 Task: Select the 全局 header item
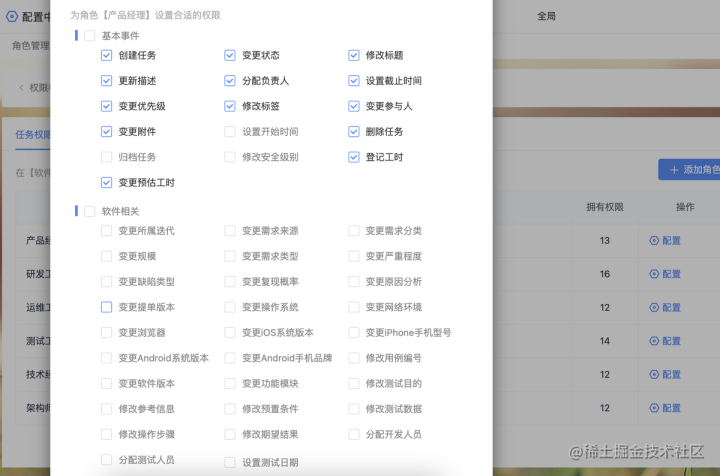[546, 17]
